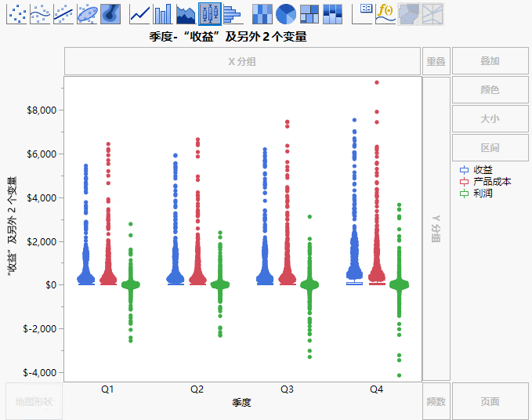Select the Points scatter element icon
The image size is (532, 420).
click(16, 13)
